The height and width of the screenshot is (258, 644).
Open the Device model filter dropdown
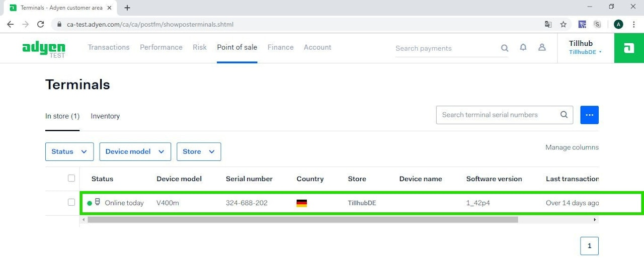pyautogui.click(x=135, y=151)
